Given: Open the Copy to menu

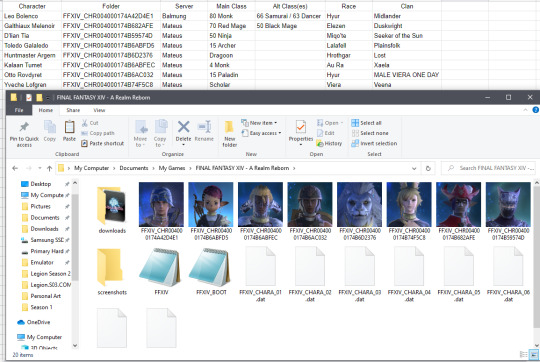Looking at the screenshot, I should (x=160, y=134).
